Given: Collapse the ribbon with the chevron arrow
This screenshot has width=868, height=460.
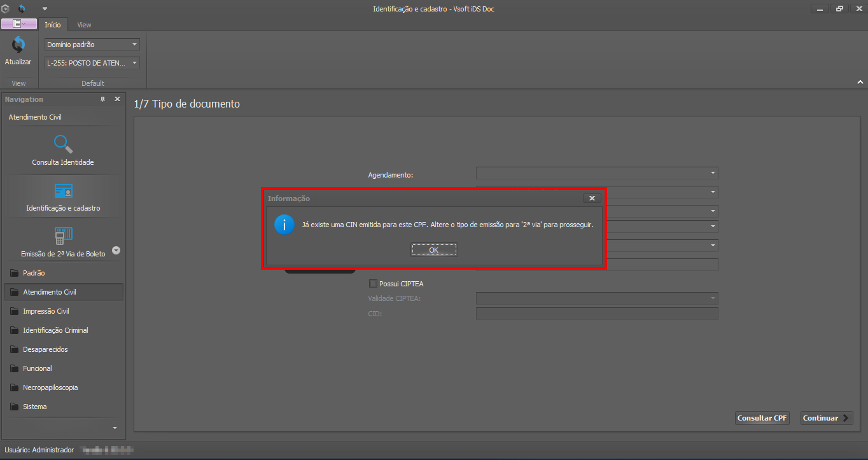Looking at the screenshot, I should point(860,83).
